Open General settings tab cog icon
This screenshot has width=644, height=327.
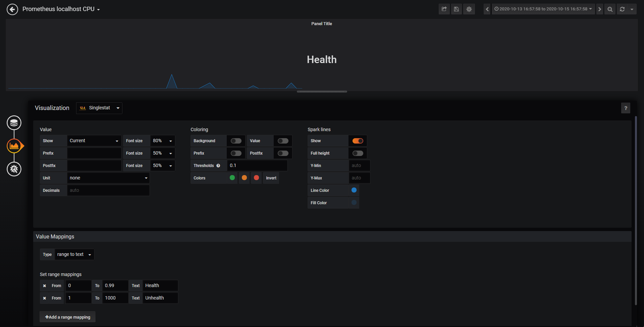pyautogui.click(x=14, y=169)
